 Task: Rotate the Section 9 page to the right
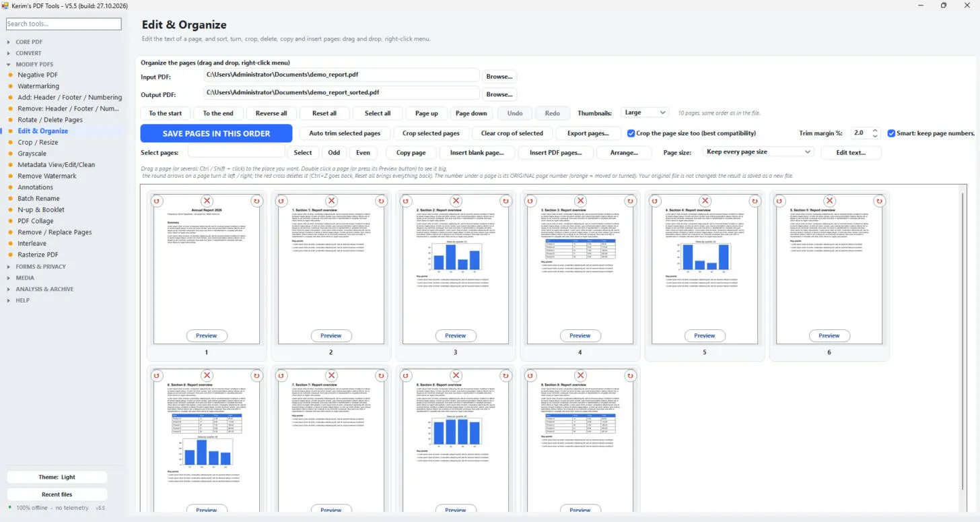[x=630, y=375]
